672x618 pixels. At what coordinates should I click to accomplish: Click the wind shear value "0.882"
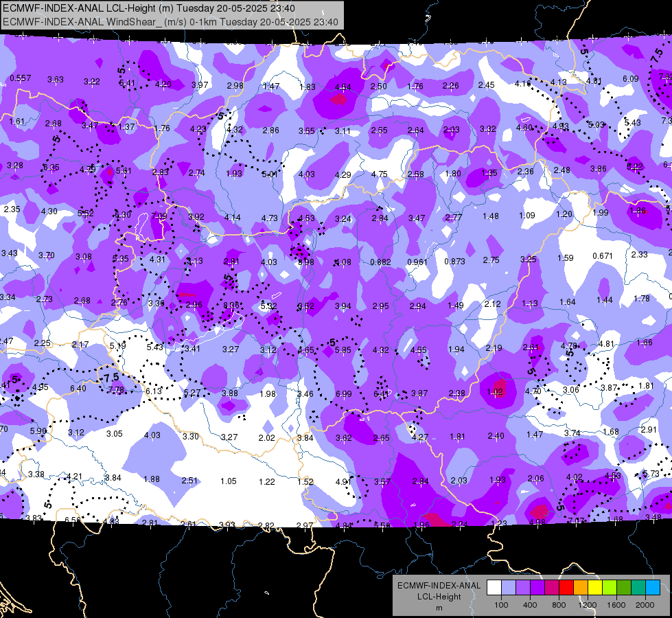[380, 262]
